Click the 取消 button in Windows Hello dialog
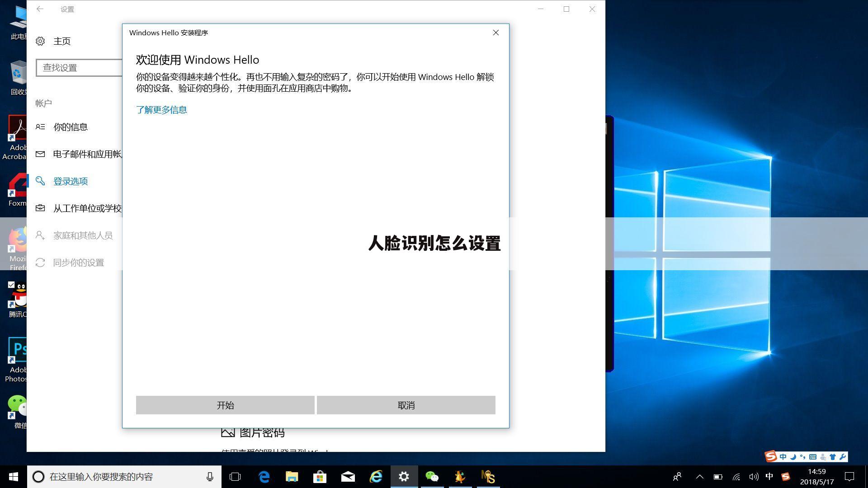This screenshot has width=868, height=488. click(406, 405)
